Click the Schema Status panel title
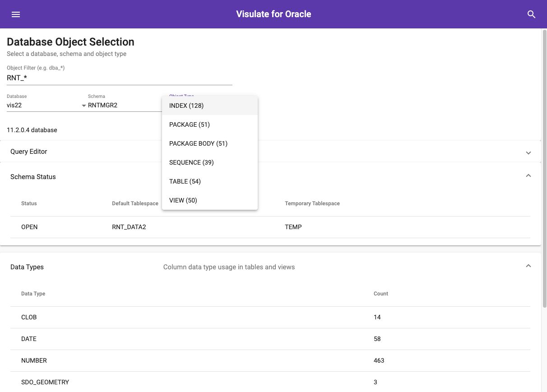Viewport: 547px width, 392px height. [x=33, y=177]
